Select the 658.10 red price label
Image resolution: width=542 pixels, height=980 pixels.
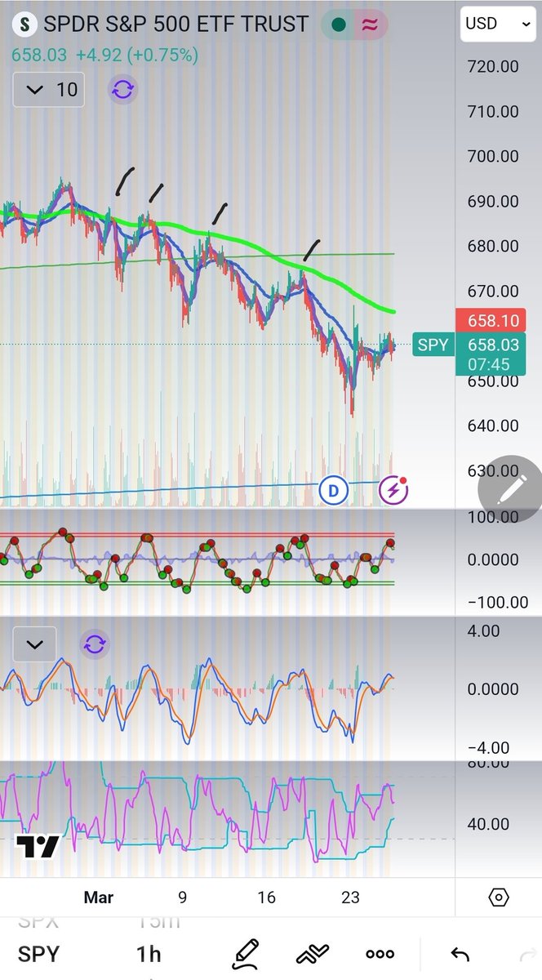pos(490,320)
